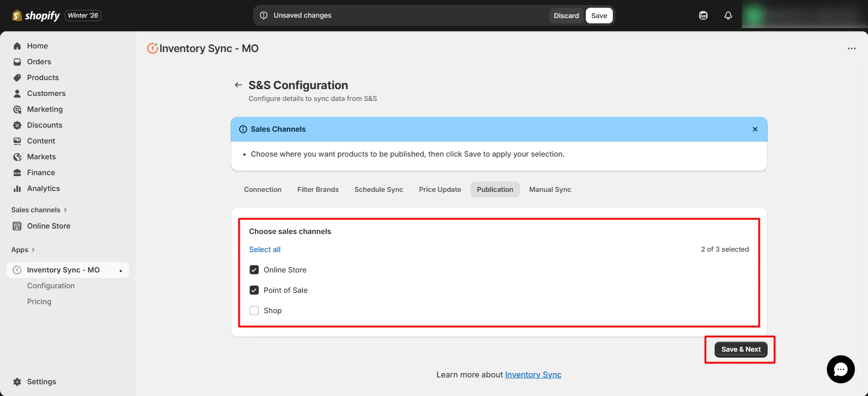Click the pin dot next to Inventory Sync - MO
The width and height of the screenshot is (868, 396).
(121, 271)
